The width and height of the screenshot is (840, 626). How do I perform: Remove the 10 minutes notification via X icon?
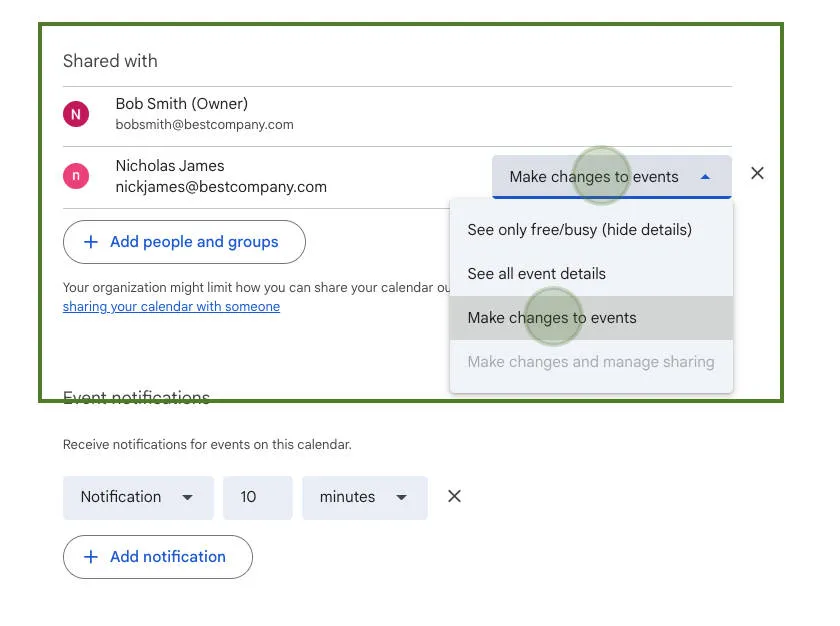pyautogui.click(x=454, y=495)
